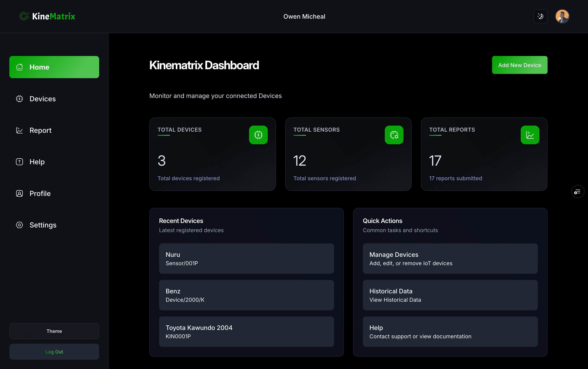Image resolution: width=588 pixels, height=369 pixels.
Task: Click the Report line-chart icon in the sidebar
Action: pos(19,130)
